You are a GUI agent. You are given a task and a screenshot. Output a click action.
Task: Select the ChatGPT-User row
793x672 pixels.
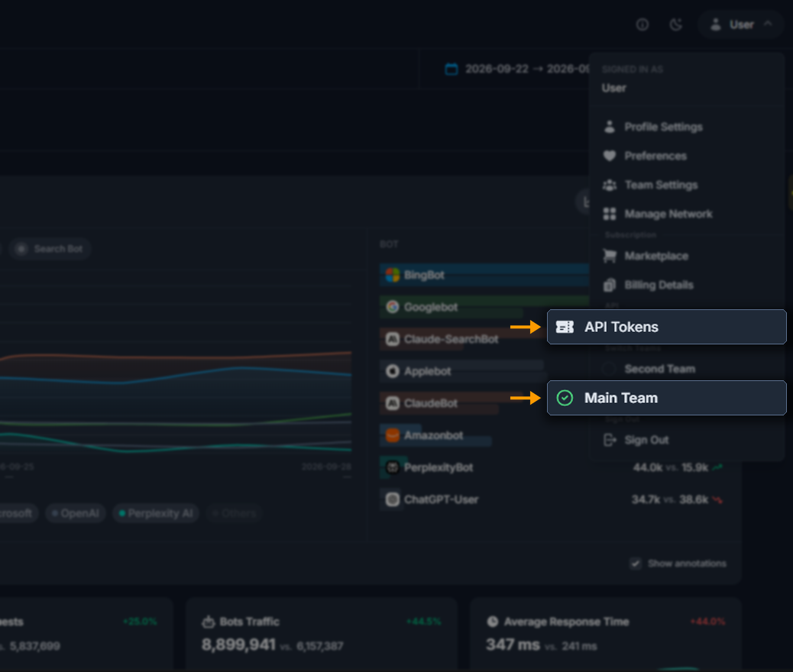tap(553, 499)
